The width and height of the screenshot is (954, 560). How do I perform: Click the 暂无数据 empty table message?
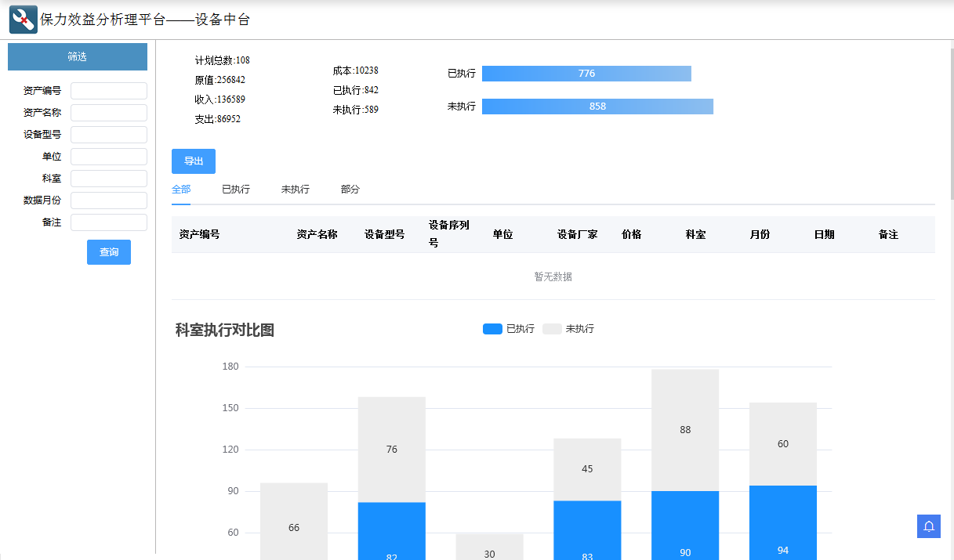[x=553, y=276]
